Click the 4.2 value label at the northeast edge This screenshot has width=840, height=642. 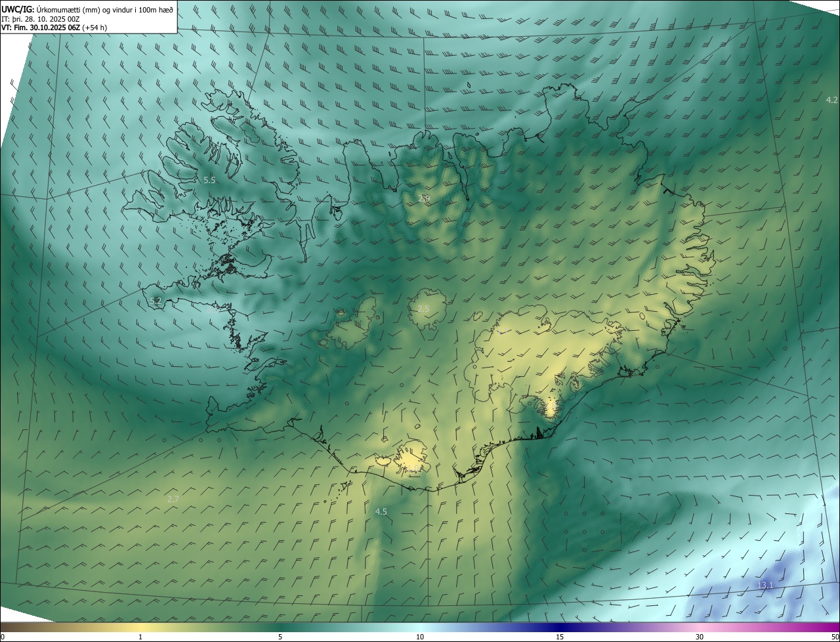(831, 100)
